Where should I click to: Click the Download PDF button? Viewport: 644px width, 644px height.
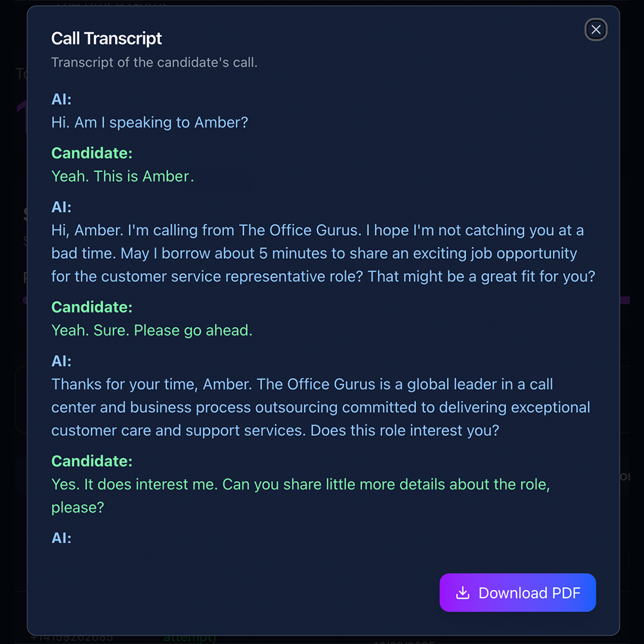518,592
